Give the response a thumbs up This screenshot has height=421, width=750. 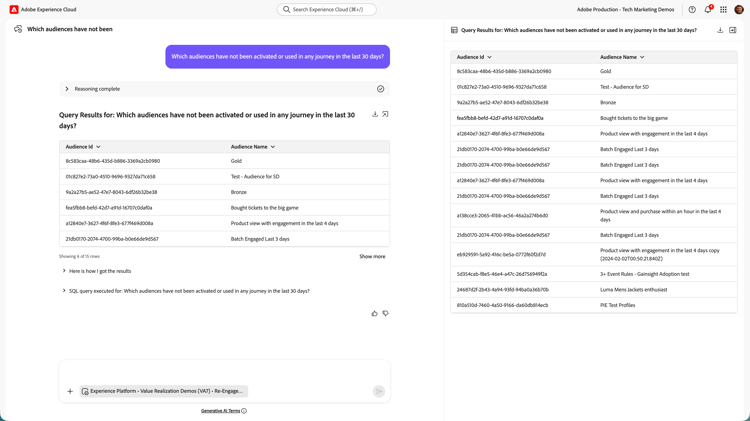click(375, 314)
